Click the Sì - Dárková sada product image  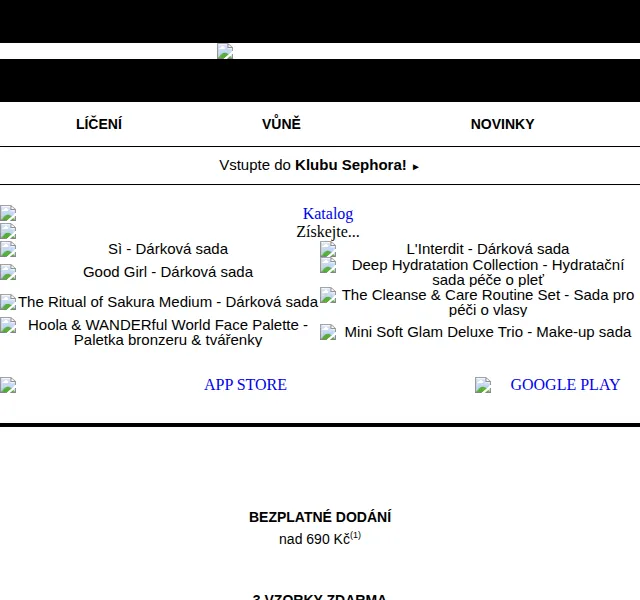tap(8, 249)
